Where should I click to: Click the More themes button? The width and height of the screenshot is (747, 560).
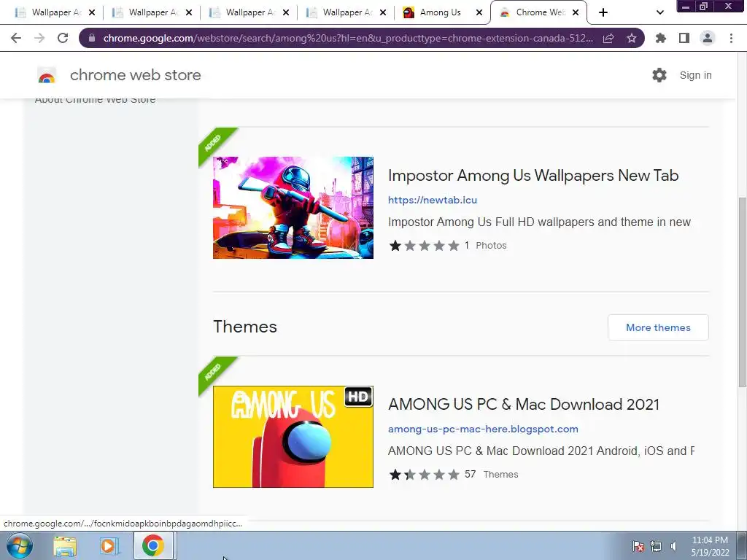[658, 327]
